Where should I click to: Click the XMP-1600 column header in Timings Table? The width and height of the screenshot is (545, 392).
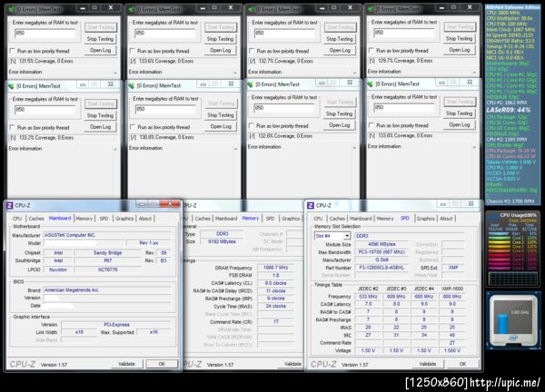point(451,289)
